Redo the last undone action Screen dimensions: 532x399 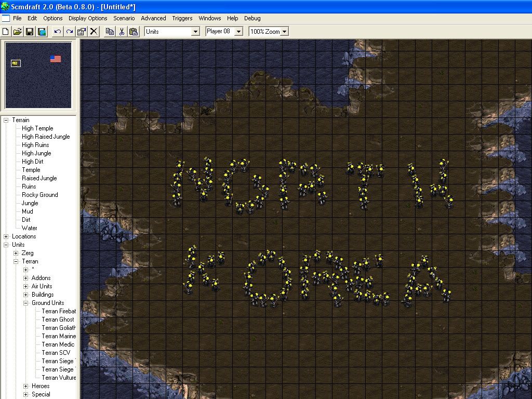point(70,32)
